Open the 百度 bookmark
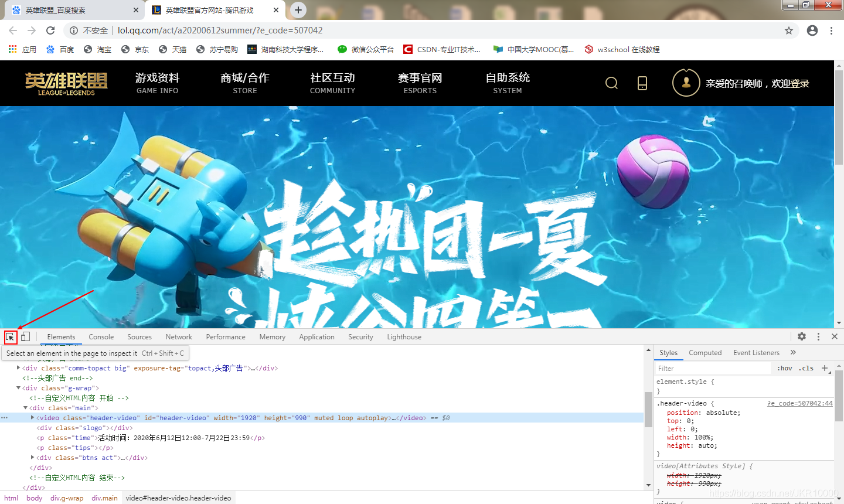The width and height of the screenshot is (844, 504). (60, 49)
